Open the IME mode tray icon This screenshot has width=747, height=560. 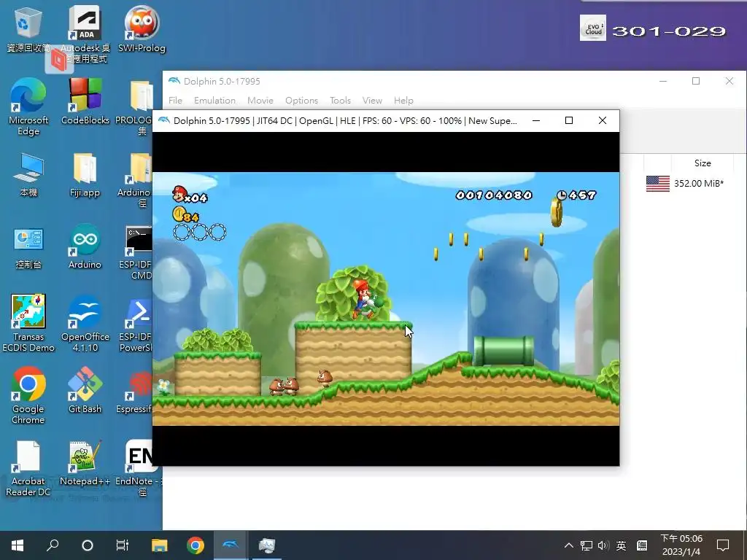tap(642, 545)
